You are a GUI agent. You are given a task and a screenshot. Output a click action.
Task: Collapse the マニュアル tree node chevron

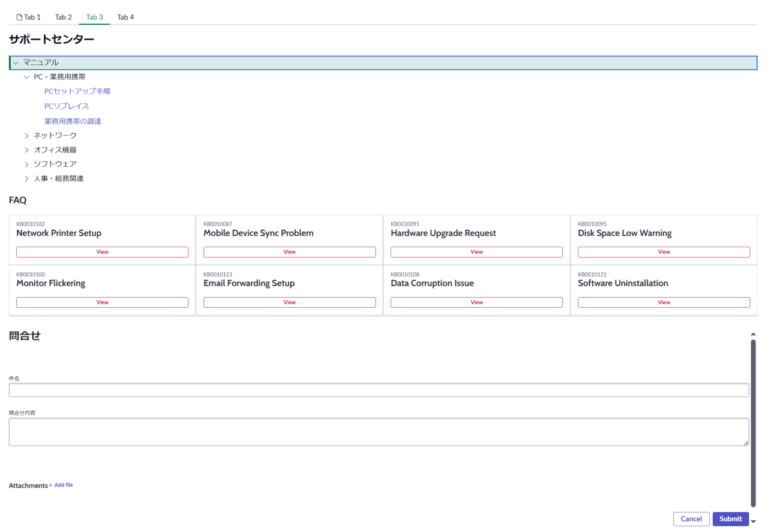pyautogui.click(x=16, y=63)
